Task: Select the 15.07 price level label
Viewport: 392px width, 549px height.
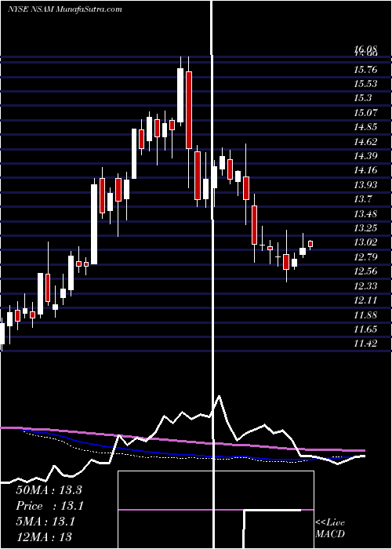Action: coord(366,113)
